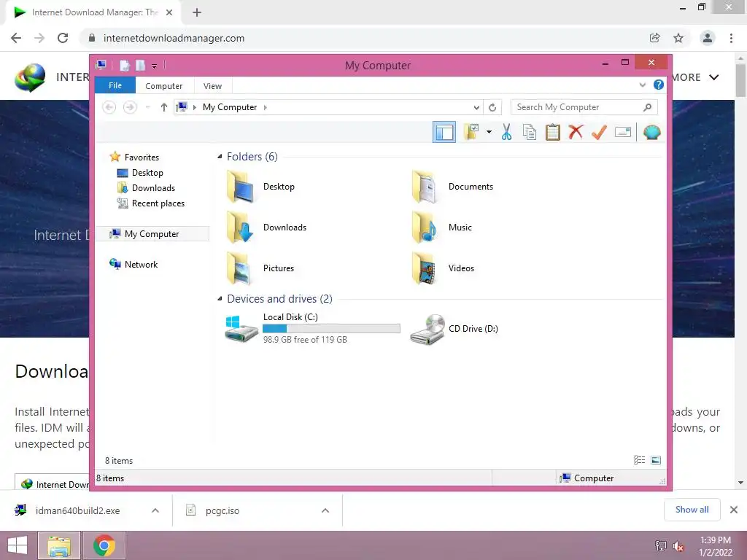Switch to details view icon
Viewport: 747px width, 560px height.
coord(639,459)
